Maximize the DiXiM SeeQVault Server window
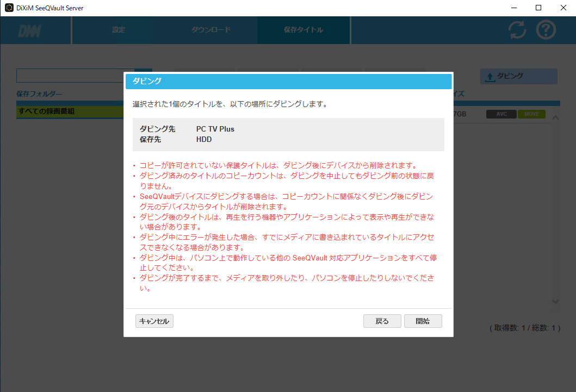The height and width of the screenshot is (392, 576). point(538,8)
